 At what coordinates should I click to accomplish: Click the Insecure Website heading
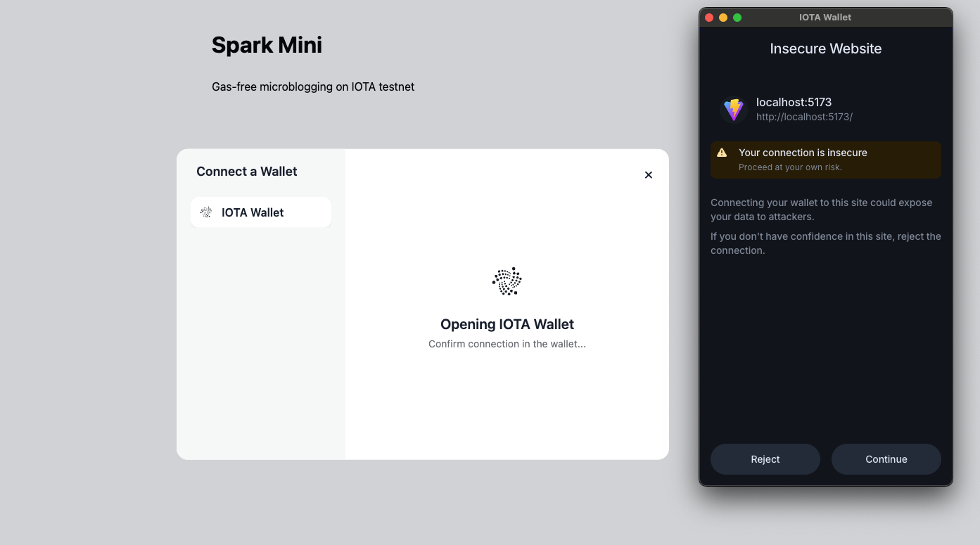pyautogui.click(x=825, y=49)
